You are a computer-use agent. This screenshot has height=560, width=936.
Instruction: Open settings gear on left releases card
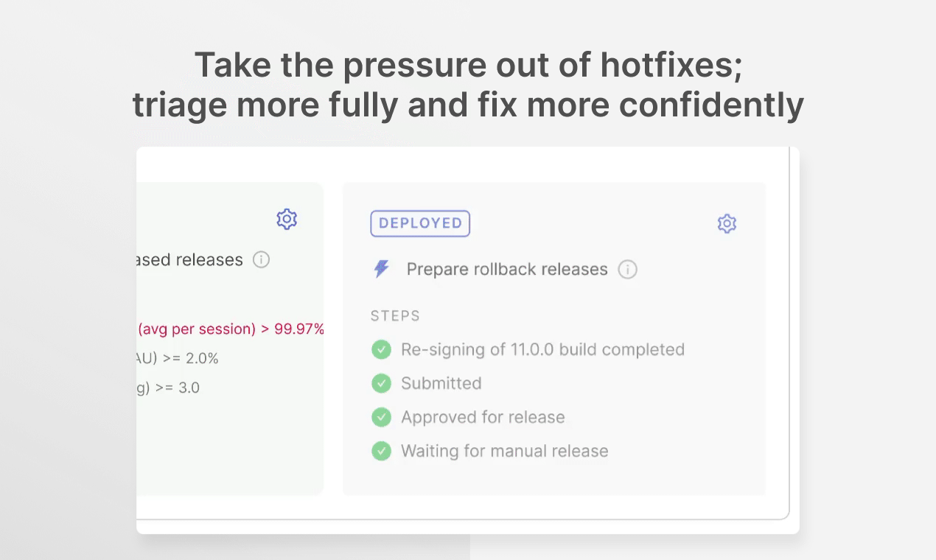tap(287, 219)
